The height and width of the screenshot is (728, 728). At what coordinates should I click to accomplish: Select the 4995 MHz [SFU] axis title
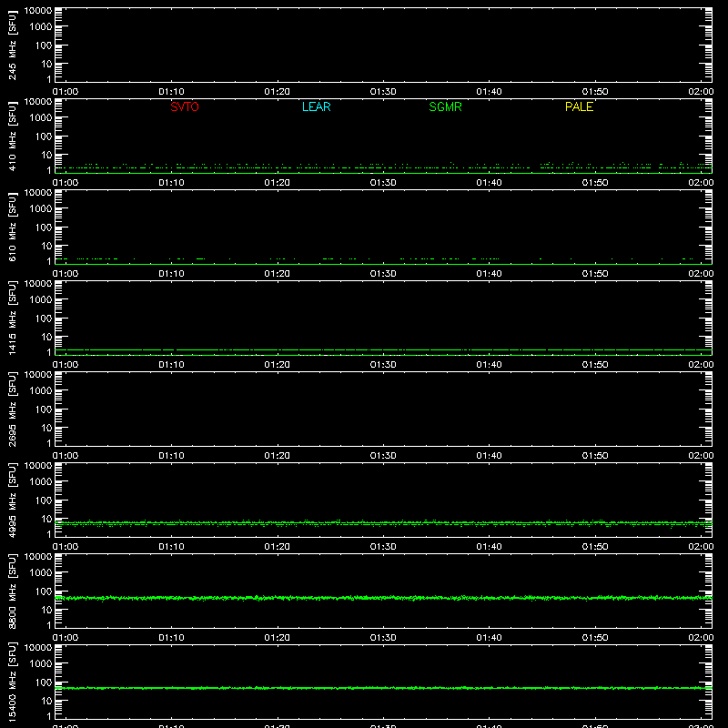[12, 500]
